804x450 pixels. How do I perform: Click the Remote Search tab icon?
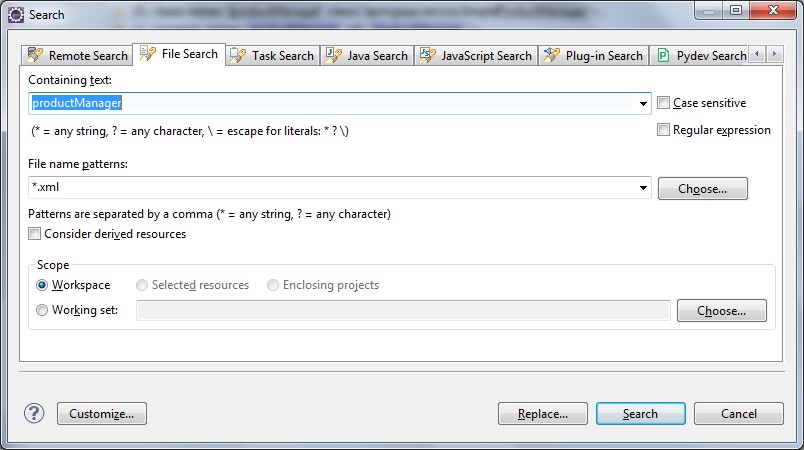pyautogui.click(x=35, y=56)
